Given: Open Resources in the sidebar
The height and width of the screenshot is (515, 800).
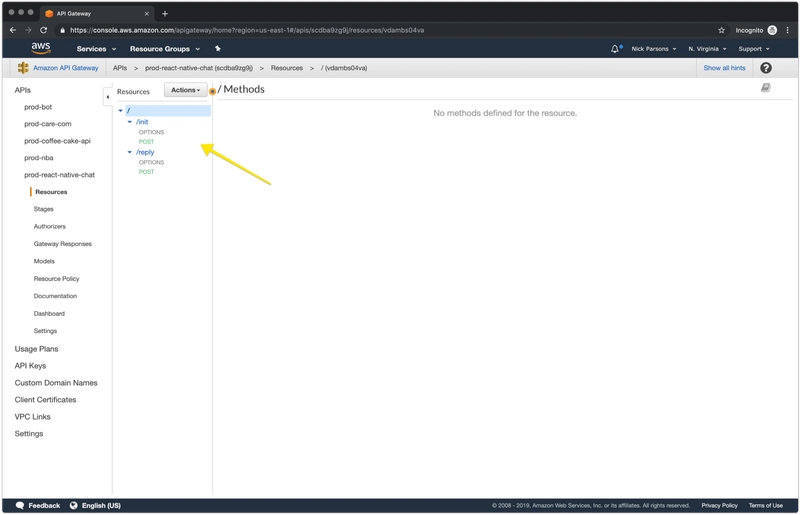Looking at the screenshot, I should 51,192.
